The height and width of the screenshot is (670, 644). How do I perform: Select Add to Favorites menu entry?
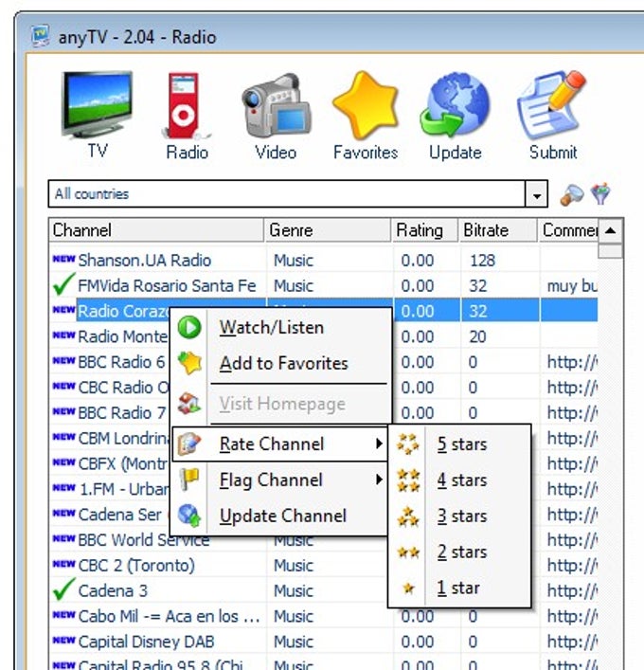point(281,364)
